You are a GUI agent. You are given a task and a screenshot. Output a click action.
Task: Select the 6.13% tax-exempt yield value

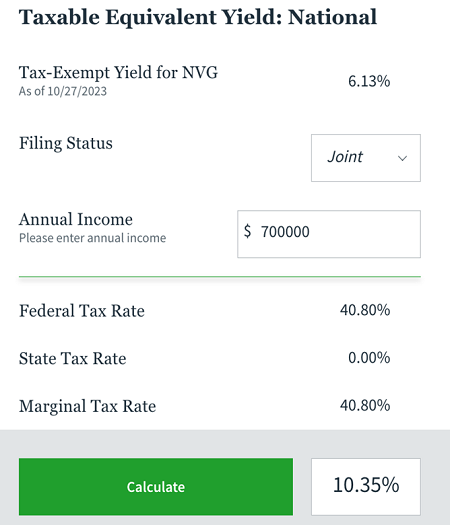369,81
